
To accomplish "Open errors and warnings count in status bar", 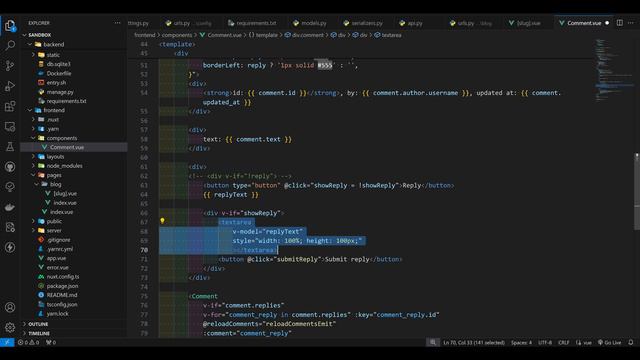I will 29,342.
